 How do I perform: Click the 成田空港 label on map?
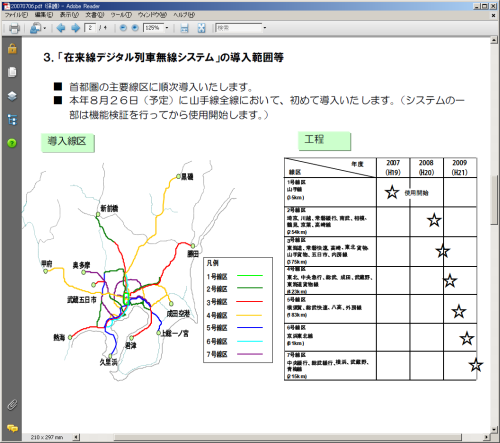178,313
